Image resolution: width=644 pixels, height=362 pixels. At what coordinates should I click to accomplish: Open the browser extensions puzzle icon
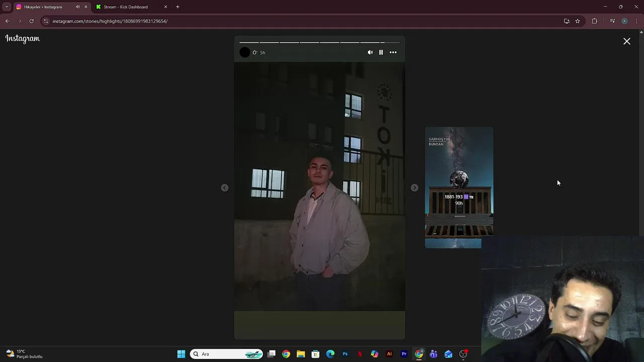click(595, 21)
